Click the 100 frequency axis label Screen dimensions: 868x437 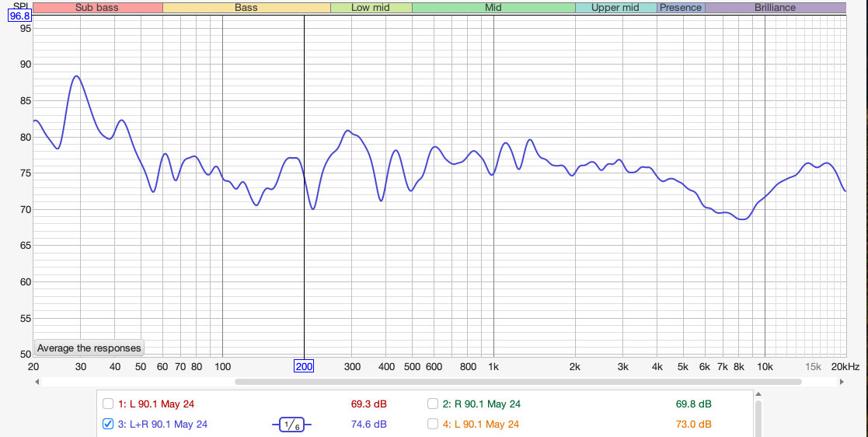[222, 366]
